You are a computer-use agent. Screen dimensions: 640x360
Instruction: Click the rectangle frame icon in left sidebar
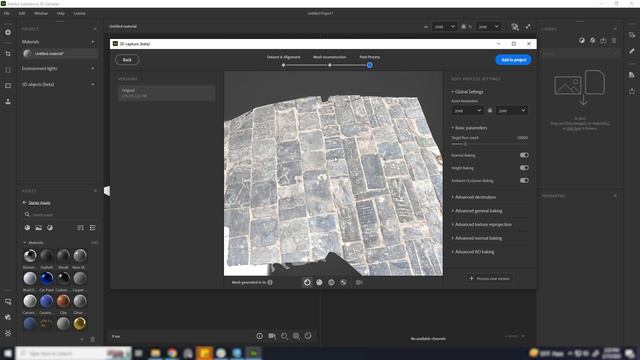[x=8, y=85]
